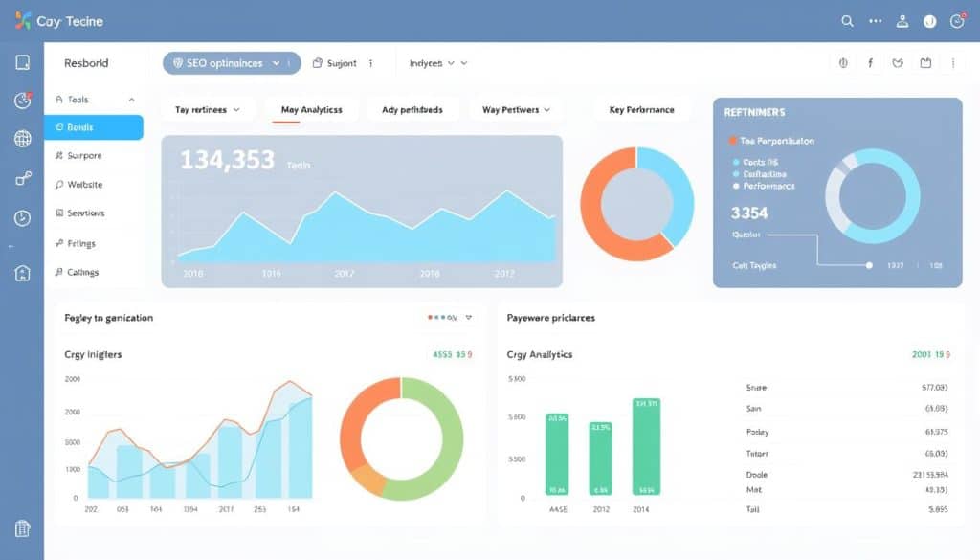The image size is (980, 560).
Task: Open the three-dot menu in top header
Action: pos(875,21)
